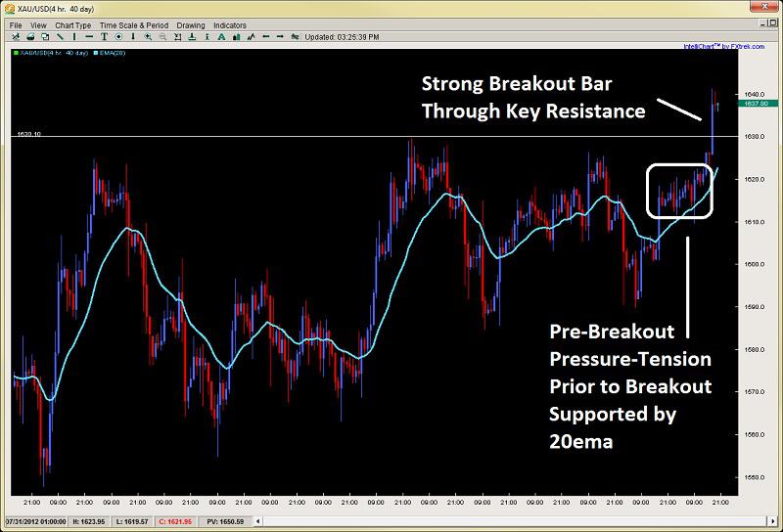Click the line chart indicator icon

251,37
